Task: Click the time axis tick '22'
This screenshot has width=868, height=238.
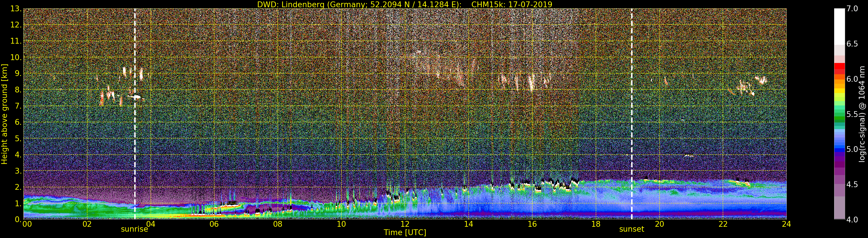Action: tap(723, 224)
